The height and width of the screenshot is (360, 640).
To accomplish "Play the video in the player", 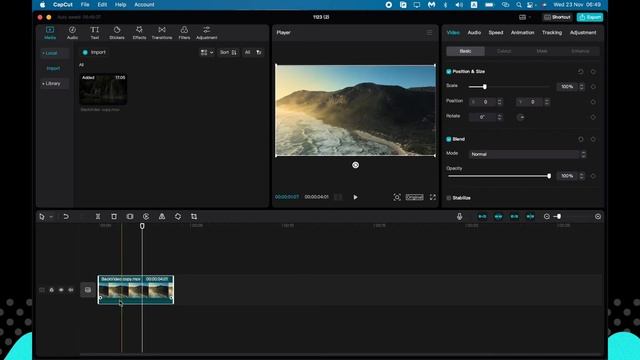I will 356,197.
